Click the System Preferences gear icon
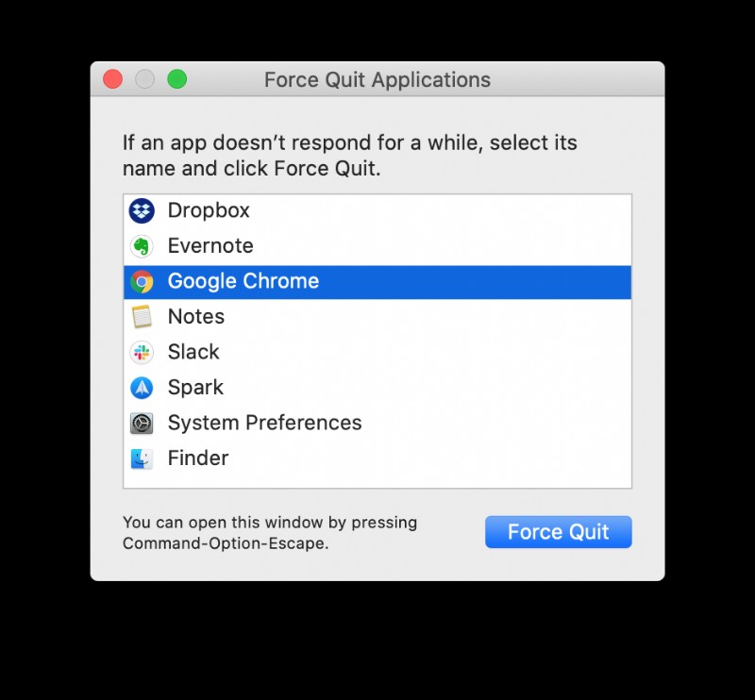The width and height of the screenshot is (755, 700). pyautogui.click(x=143, y=423)
